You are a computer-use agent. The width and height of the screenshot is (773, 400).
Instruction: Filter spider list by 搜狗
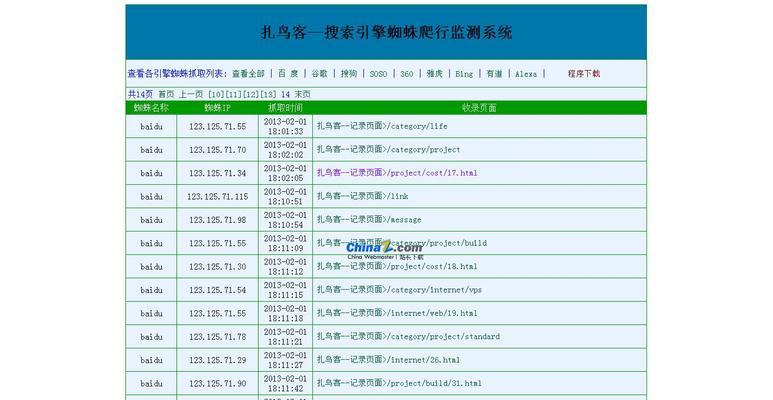coord(349,73)
